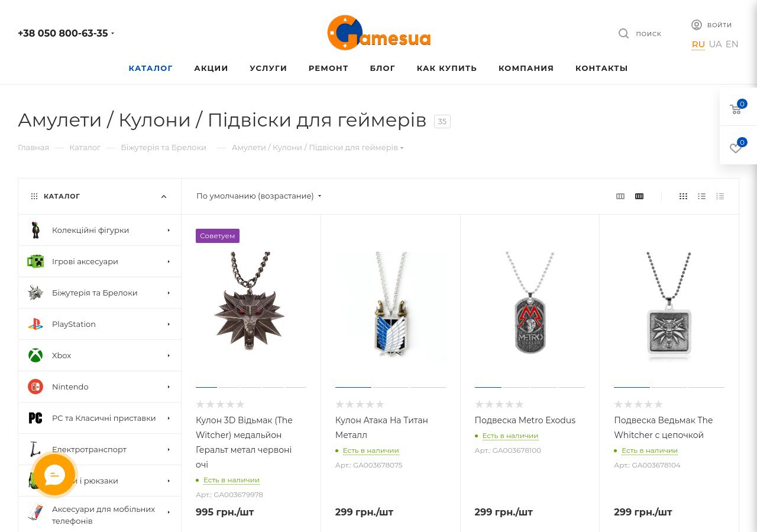Image resolution: width=757 pixels, height=532 pixels.
Task: Click the search magnifier icon
Action: (x=623, y=34)
